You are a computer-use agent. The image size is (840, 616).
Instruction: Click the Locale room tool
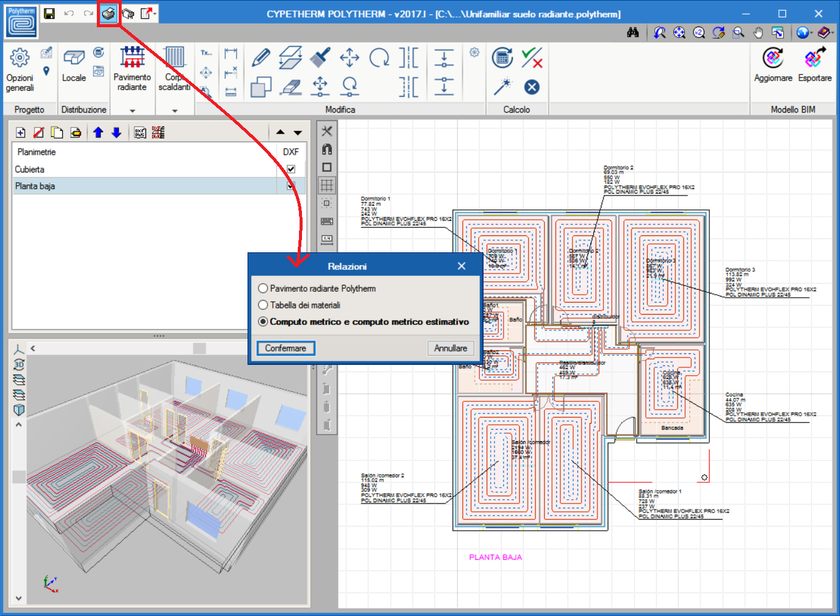pos(74,65)
